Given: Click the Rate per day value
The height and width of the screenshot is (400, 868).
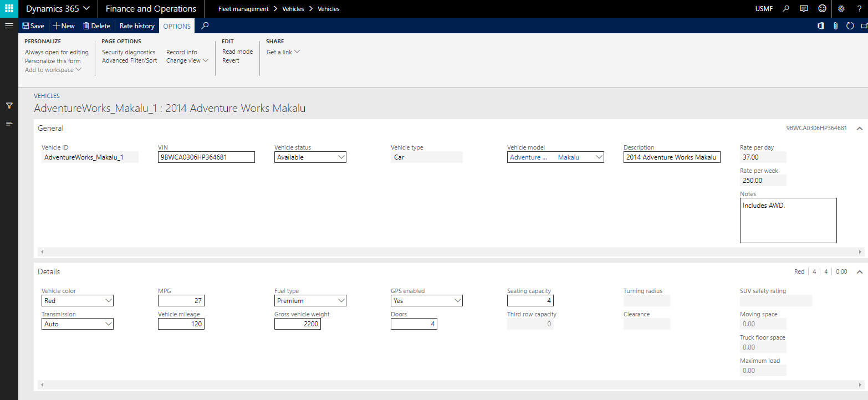Looking at the screenshot, I should pyautogui.click(x=763, y=157).
